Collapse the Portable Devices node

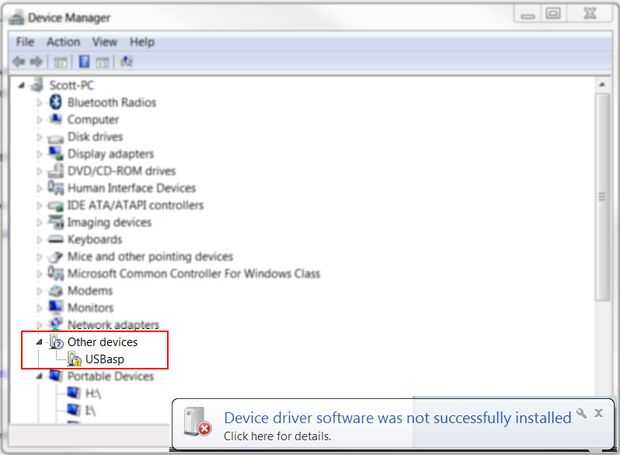tap(39, 376)
